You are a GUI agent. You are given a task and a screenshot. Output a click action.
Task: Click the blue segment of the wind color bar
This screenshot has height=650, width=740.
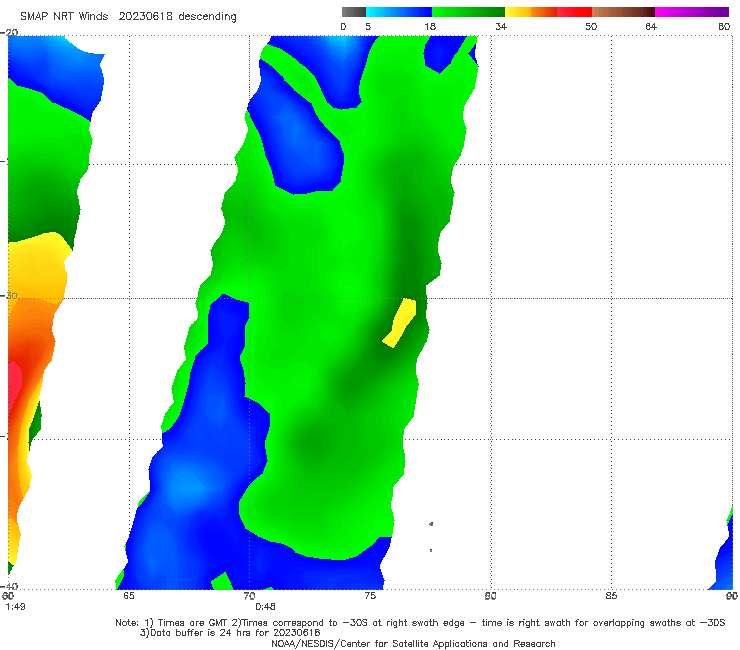coord(399,12)
